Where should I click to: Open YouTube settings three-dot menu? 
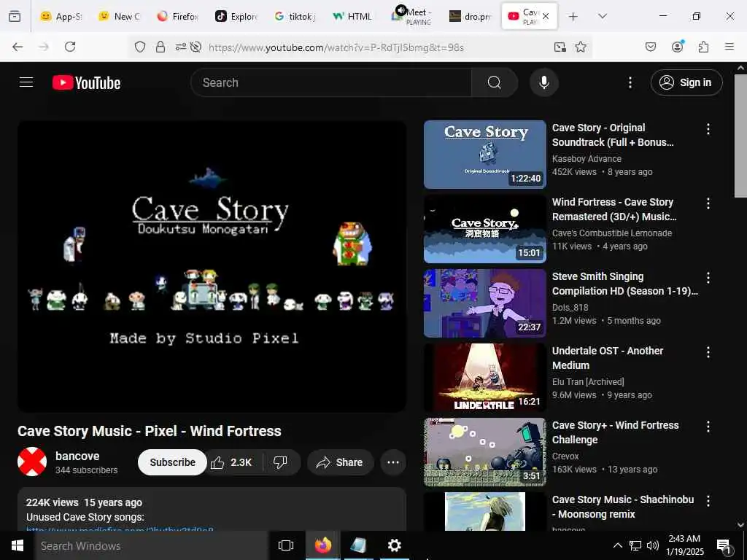click(630, 82)
